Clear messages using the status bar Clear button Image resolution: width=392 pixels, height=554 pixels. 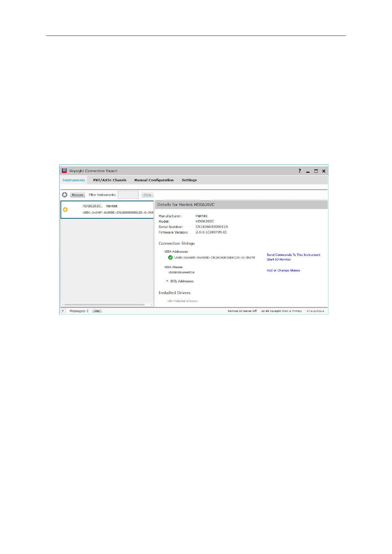[97, 311]
